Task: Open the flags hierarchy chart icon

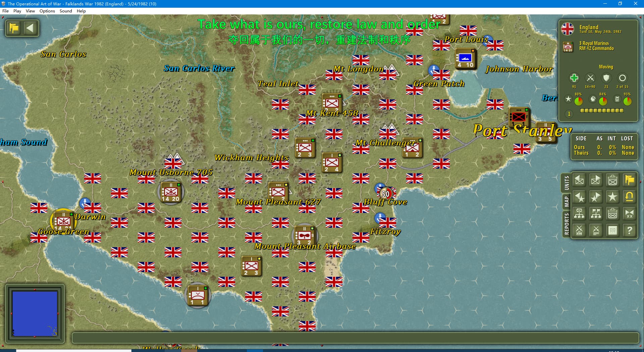Action: pyautogui.click(x=596, y=214)
